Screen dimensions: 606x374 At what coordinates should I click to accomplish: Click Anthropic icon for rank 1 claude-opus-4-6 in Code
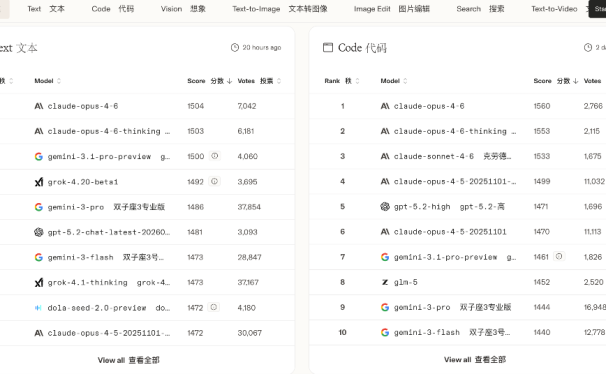pyautogui.click(x=385, y=106)
